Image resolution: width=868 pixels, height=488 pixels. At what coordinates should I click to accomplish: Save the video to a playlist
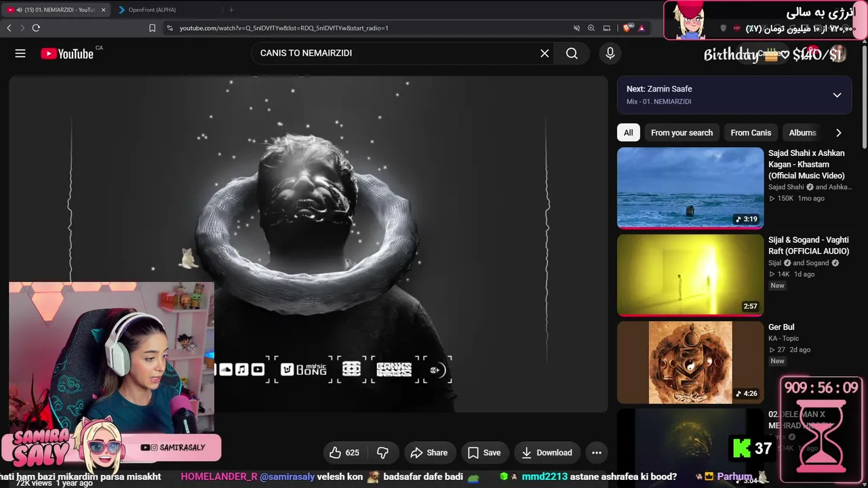tap(485, 453)
